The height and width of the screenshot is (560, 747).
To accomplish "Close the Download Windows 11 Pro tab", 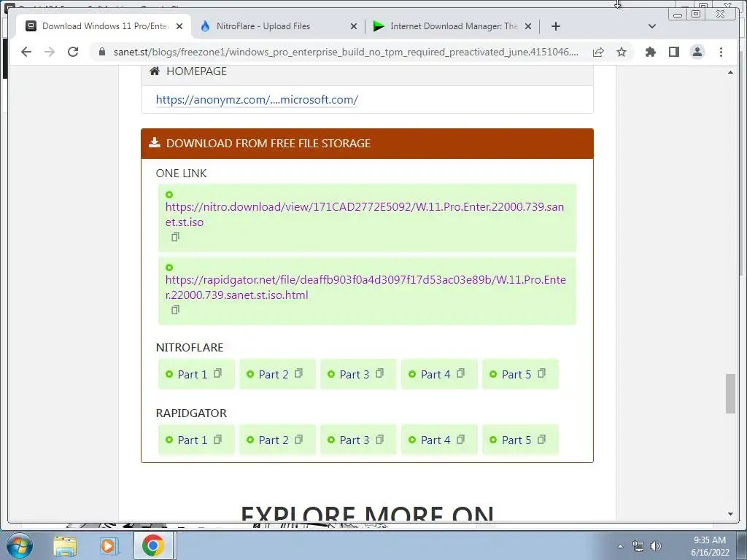I will pos(179,26).
